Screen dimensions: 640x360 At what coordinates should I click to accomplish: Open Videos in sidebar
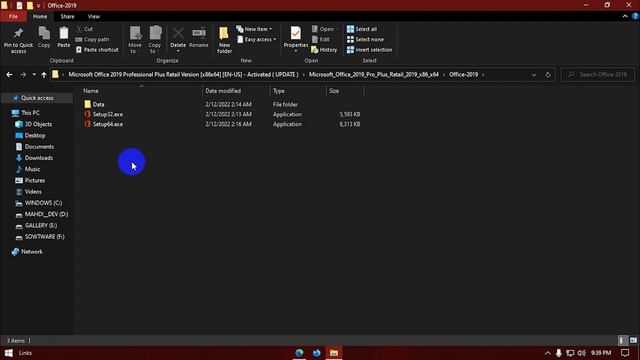(x=33, y=191)
